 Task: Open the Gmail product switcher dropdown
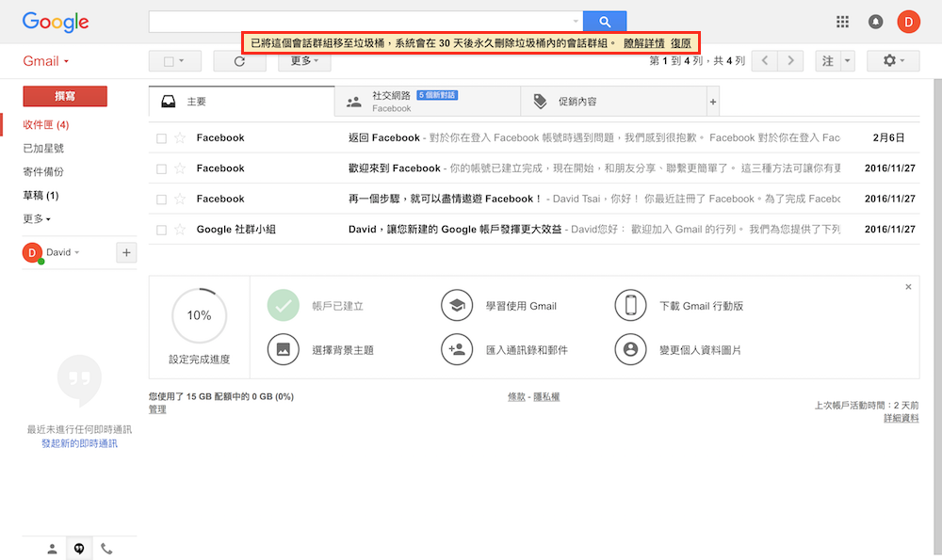46,61
